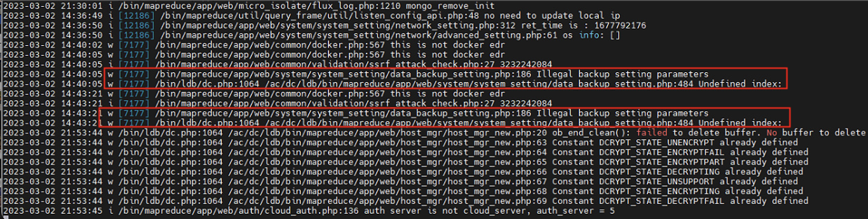
Task: Click the ret_time value 1677792176
Action: [x=620, y=25]
